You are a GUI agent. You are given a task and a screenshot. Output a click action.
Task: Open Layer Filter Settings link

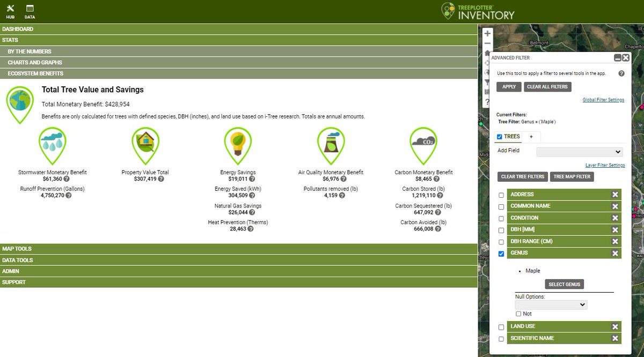605,165
